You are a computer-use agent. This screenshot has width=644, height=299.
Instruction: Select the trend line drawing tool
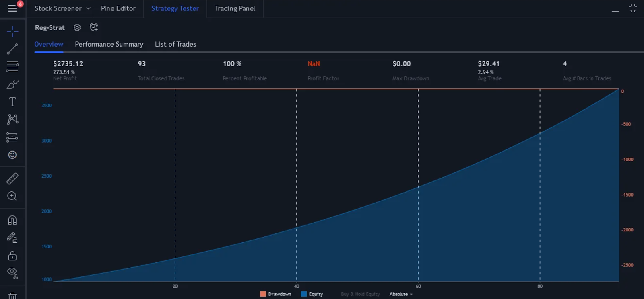point(12,49)
